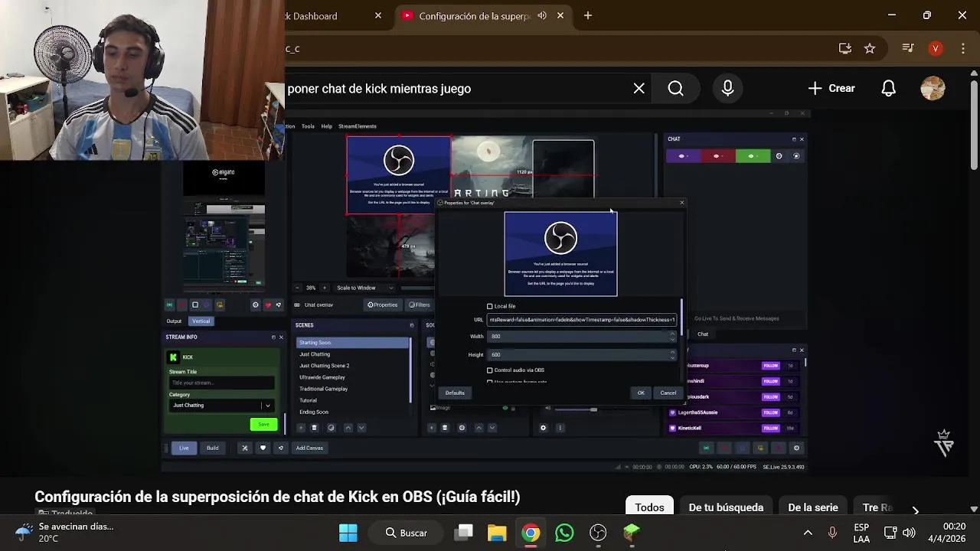The width and height of the screenshot is (980, 551).
Task: Float the Chat dock panel
Action: 794,139
